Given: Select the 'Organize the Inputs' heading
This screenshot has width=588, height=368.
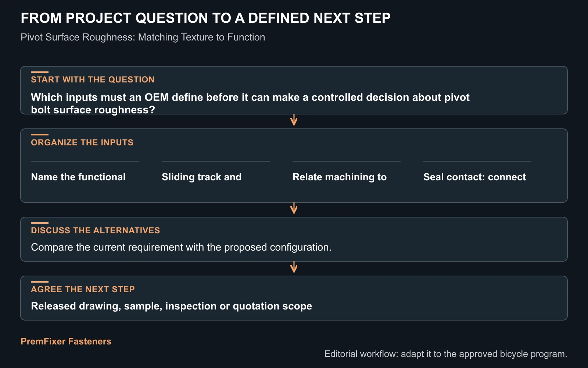Looking at the screenshot, I should [x=82, y=142].
